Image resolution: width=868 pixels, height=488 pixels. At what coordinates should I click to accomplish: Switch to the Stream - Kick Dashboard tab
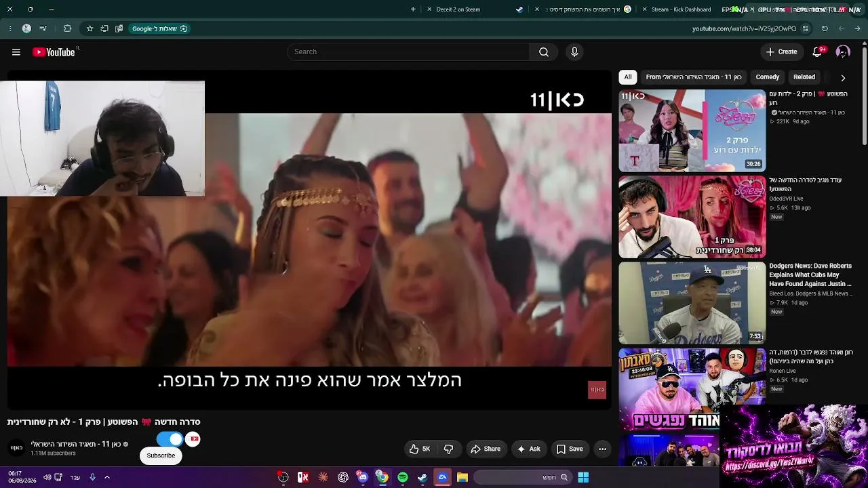(681, 9)
